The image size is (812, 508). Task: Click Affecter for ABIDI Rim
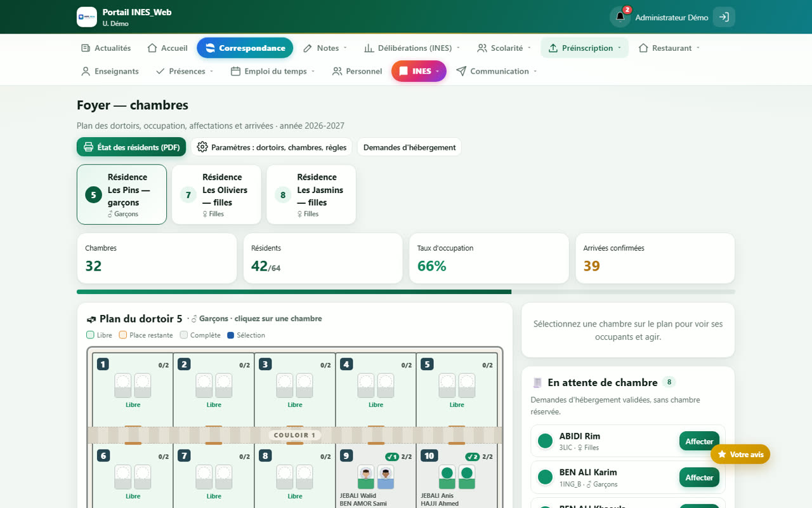(699, 441)
